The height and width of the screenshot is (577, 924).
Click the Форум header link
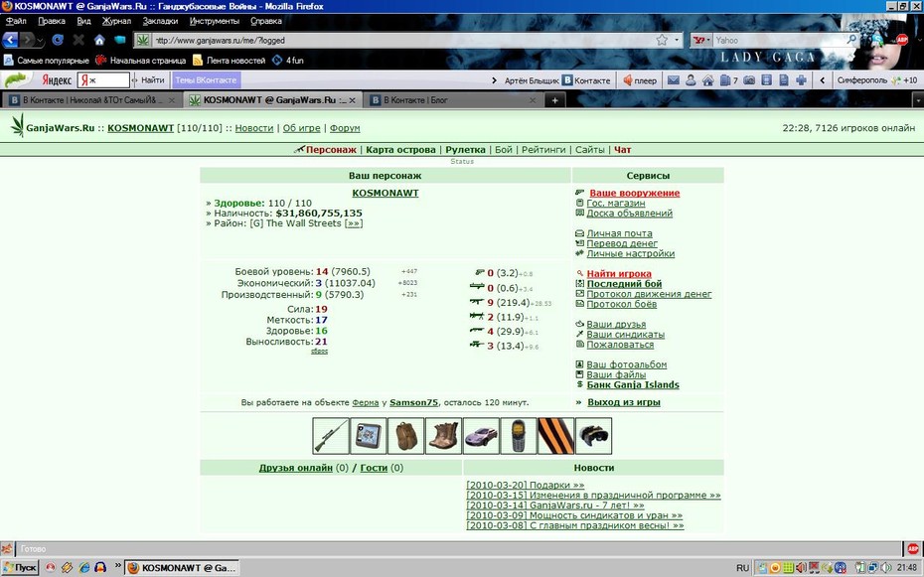pos(345,128)
